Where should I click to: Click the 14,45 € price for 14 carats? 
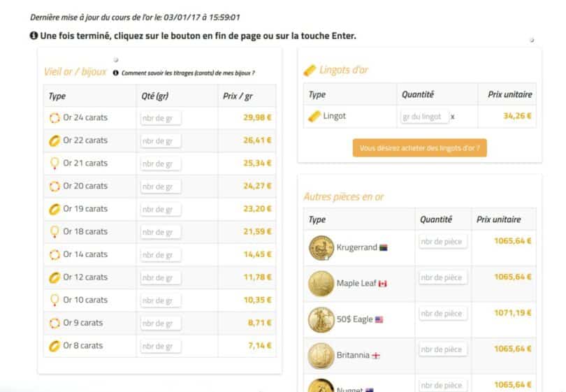(257, 254)
